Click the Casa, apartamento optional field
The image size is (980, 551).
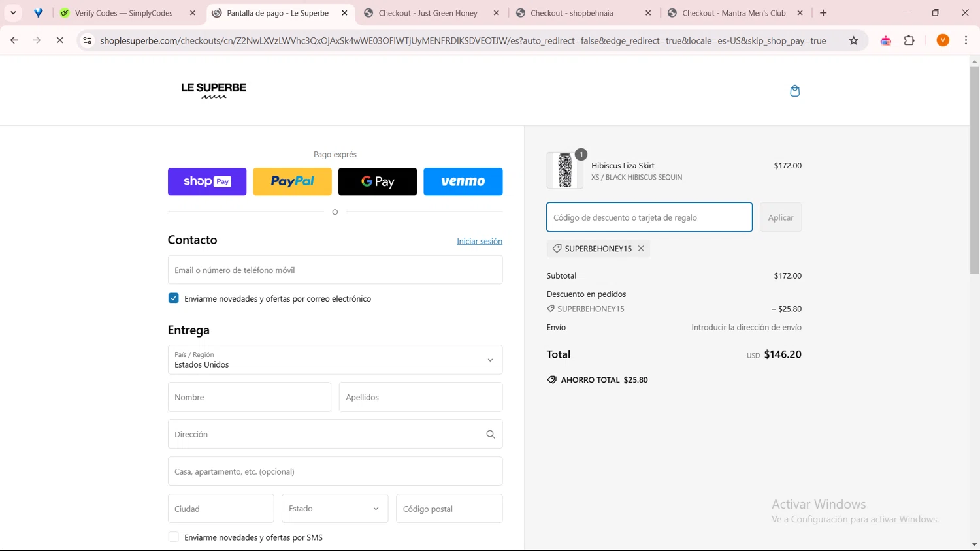pos(335,471)
